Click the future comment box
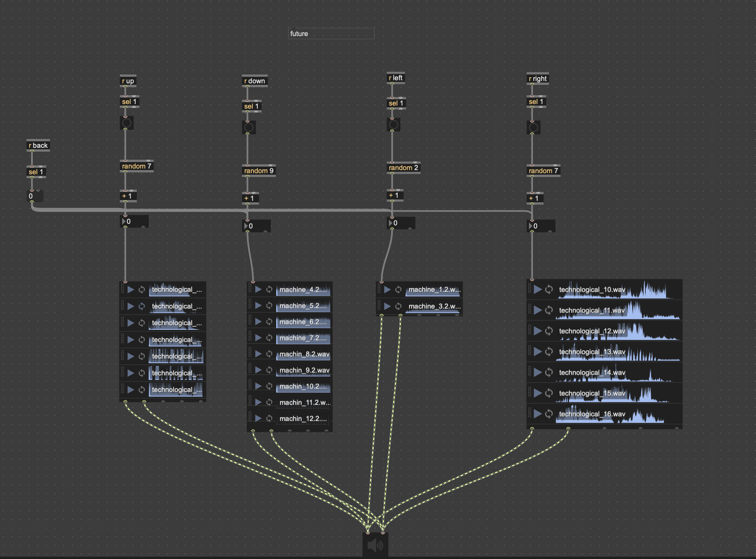 [x=331, y=34]
